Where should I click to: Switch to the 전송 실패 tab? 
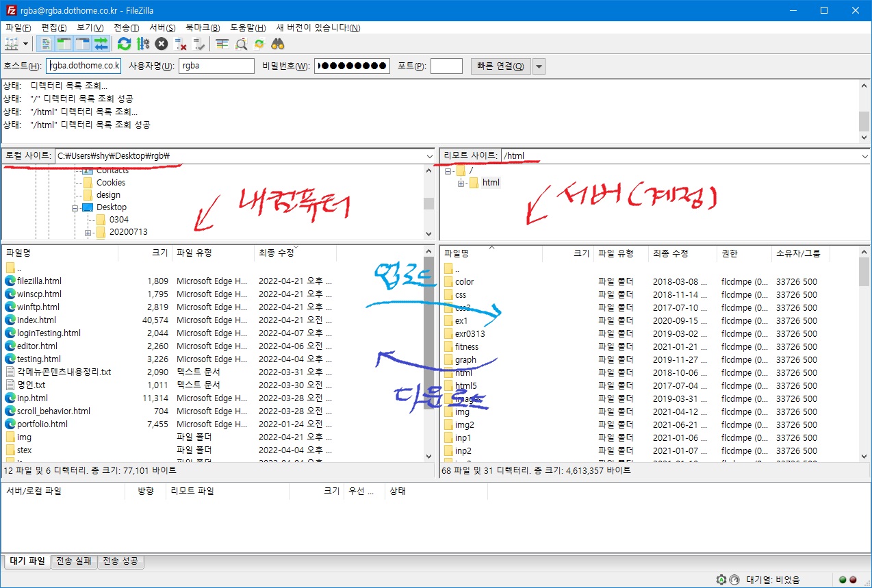point(74,561)
